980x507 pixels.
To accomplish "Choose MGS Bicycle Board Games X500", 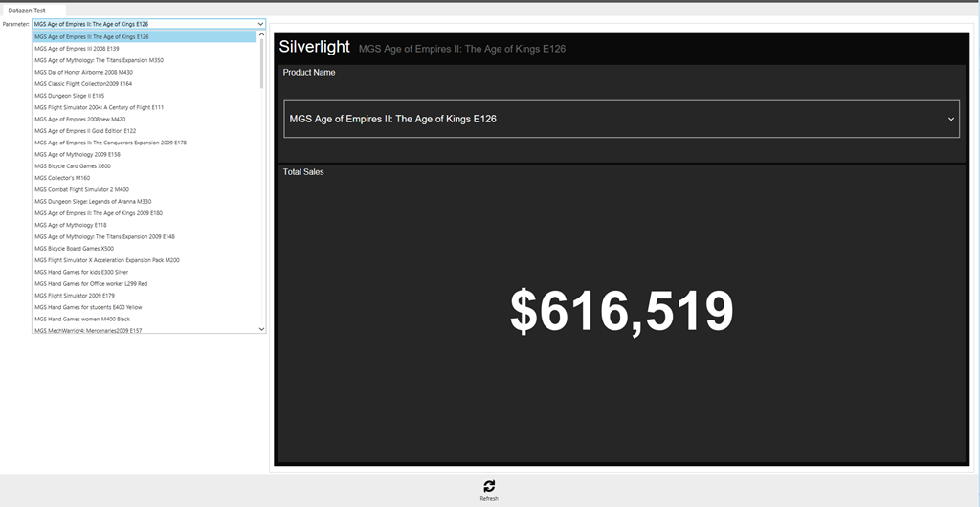I will (x=74, y=249).
